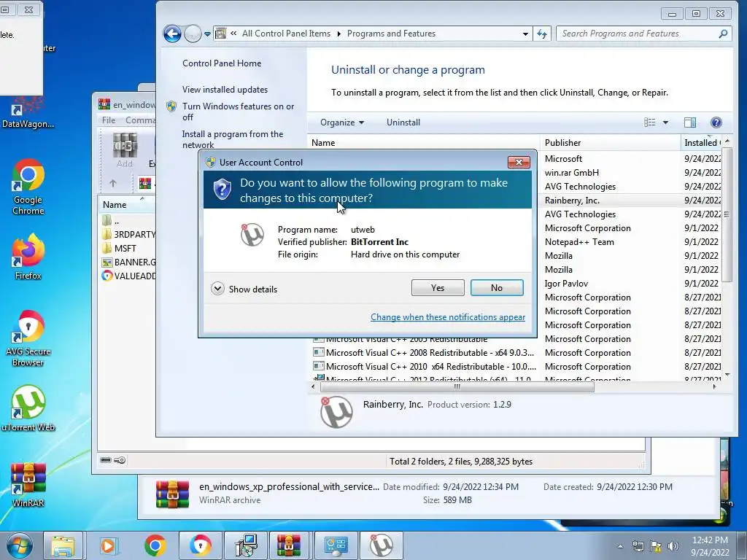Open File menu in WinRAR window
This screenshot has height=560, width=747.
(109, 120)
